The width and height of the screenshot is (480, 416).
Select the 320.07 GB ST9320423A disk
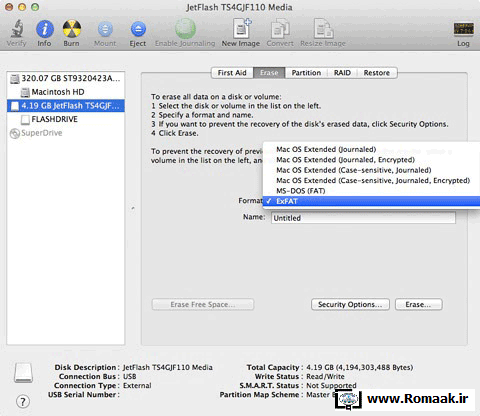click(66, 78)
